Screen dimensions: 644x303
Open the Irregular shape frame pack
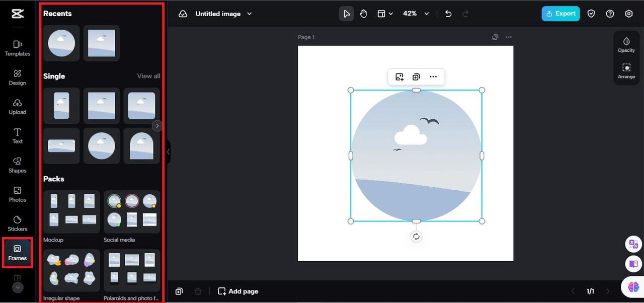coord(71,271)
